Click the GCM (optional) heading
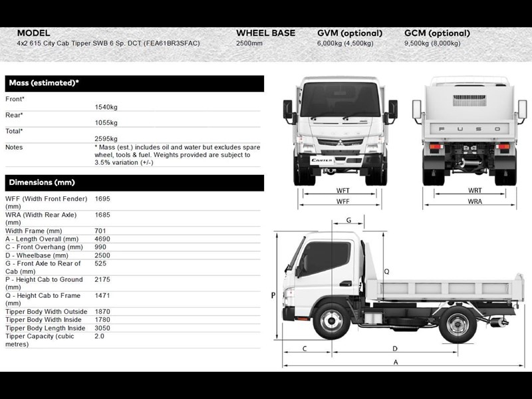The height and width of the screenshot is (399, 532). [437, 33]
